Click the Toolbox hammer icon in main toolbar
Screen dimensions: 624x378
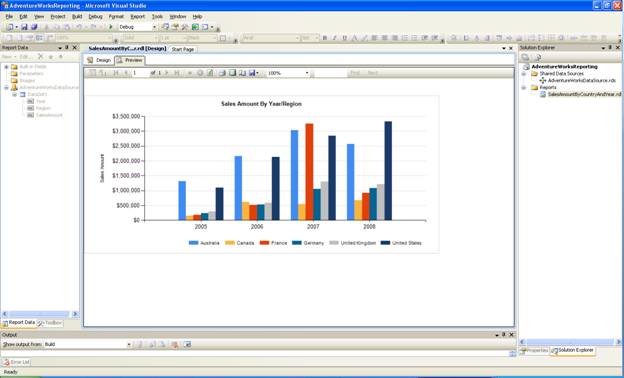tap(185, 27)
